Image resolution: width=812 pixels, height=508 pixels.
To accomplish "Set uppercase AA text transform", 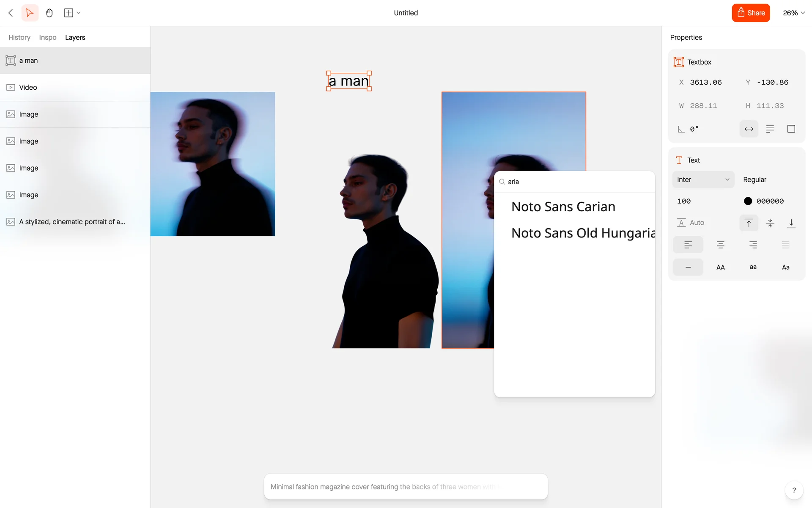I will pyautogui.click(x=720, y=267).
